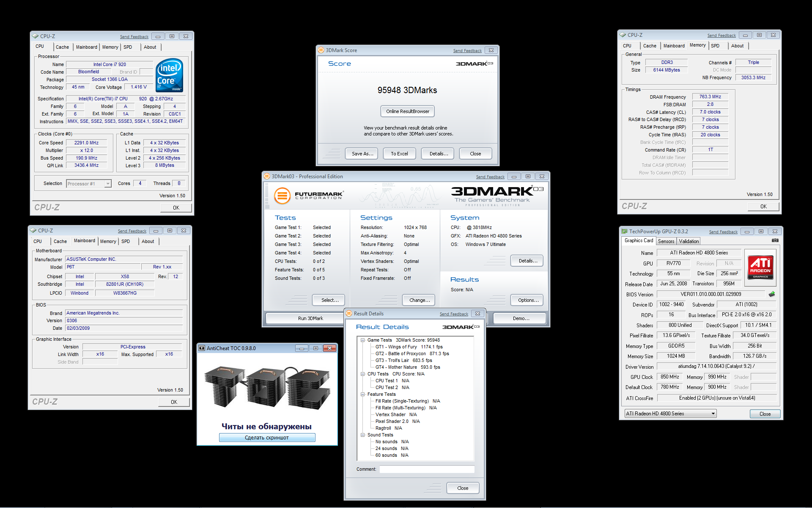Click title icon of CPU-Z Mainboard window
This screenshot has height=508, width=812.
(33, 231)
